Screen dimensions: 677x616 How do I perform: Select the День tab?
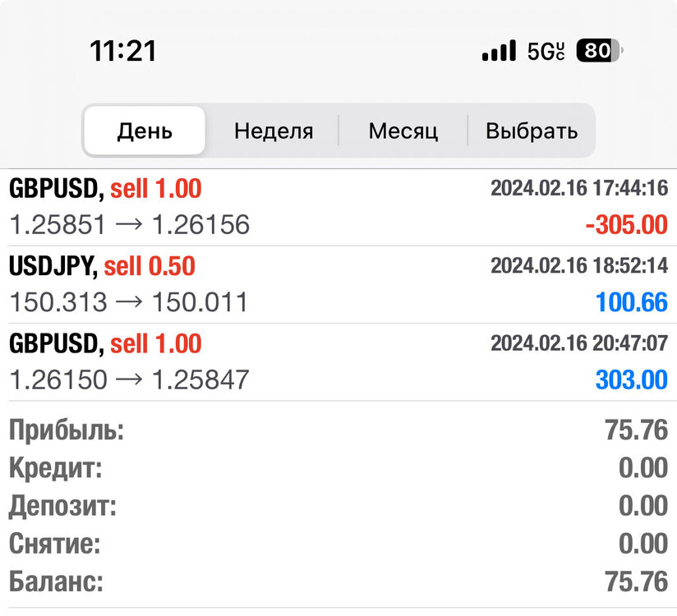pos(145,131)
